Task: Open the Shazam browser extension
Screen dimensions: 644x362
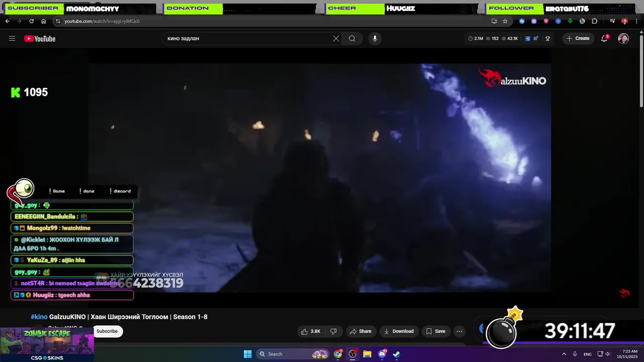Action: pyautogui.click(x=522, y=21)
